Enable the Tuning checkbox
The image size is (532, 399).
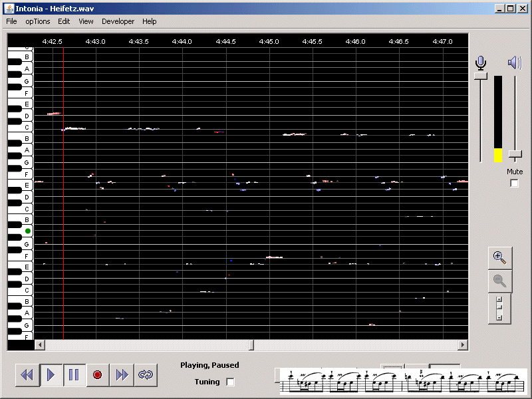click(230, 382)
